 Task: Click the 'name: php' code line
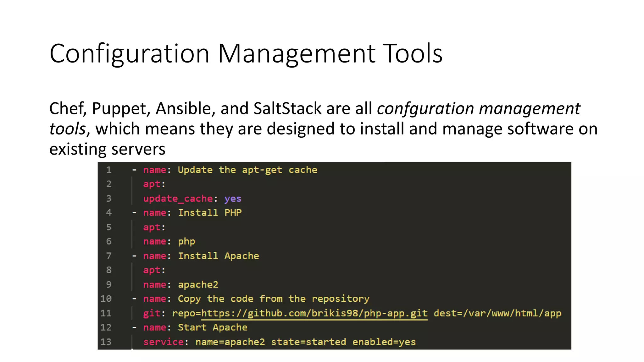(x=169, y=242)
